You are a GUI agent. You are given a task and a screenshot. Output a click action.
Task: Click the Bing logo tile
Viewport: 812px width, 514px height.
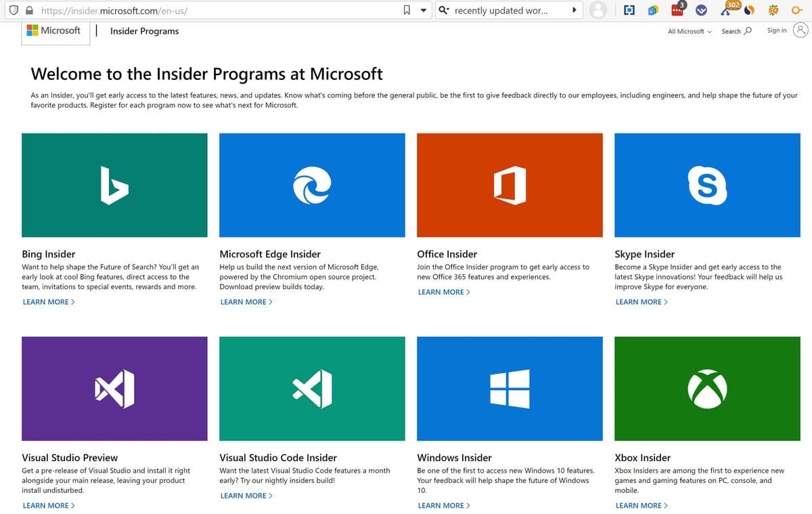pyautogui.click(x=114, y=185)
